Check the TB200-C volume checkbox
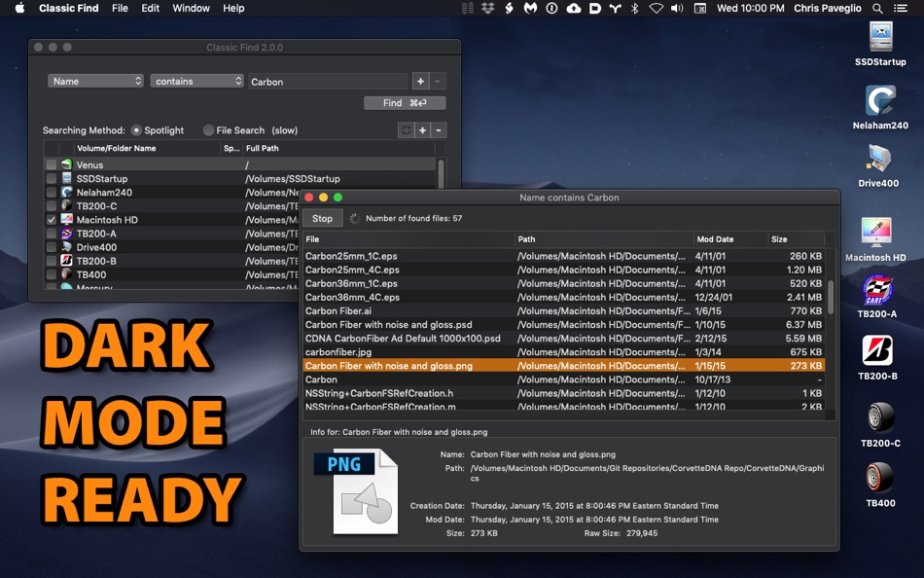This screenshot has width=924, height=578. click(x=52, y=206)
